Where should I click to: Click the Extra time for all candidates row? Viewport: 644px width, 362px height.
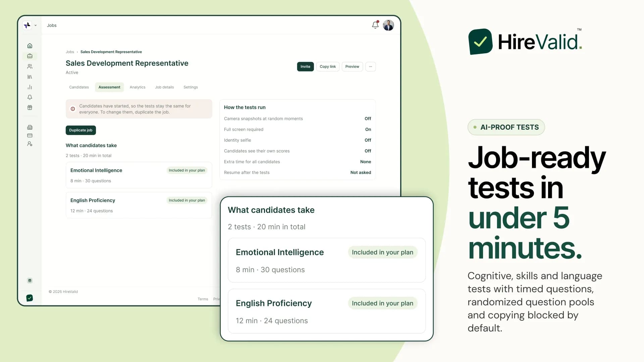298,162
